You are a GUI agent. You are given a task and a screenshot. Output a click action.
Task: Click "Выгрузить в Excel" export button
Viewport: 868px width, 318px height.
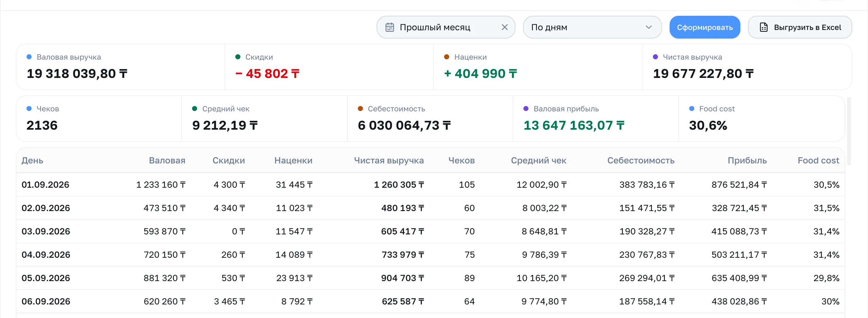tap(799, 27)
